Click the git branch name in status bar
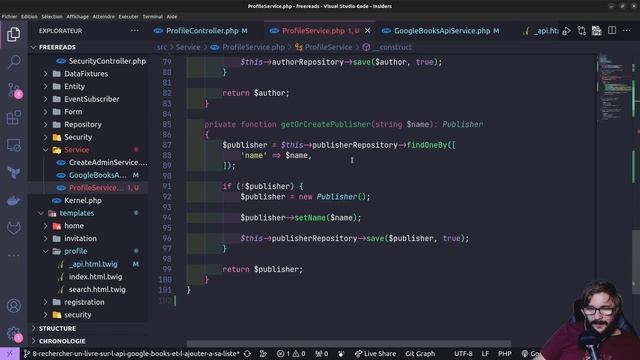Image resolution: width=640 pixels, height=360 pixels. click(131, 353)
